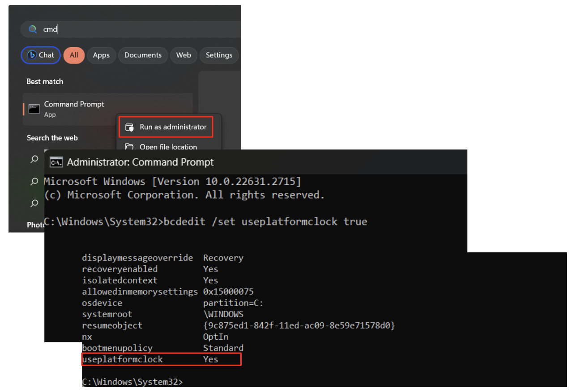
Task: Switch to the Settings filter
Action: point(219,55)
